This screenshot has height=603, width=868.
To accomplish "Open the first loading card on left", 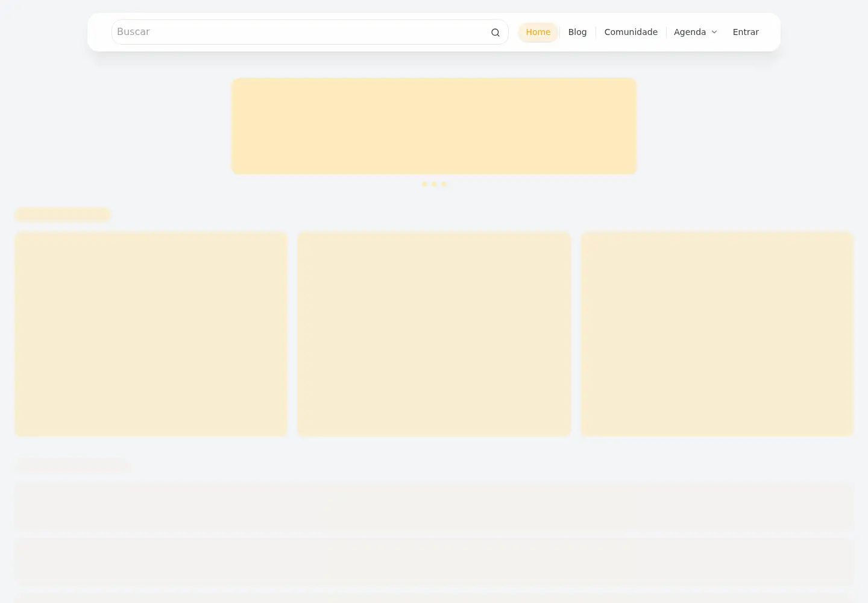I will pos(151,334).
